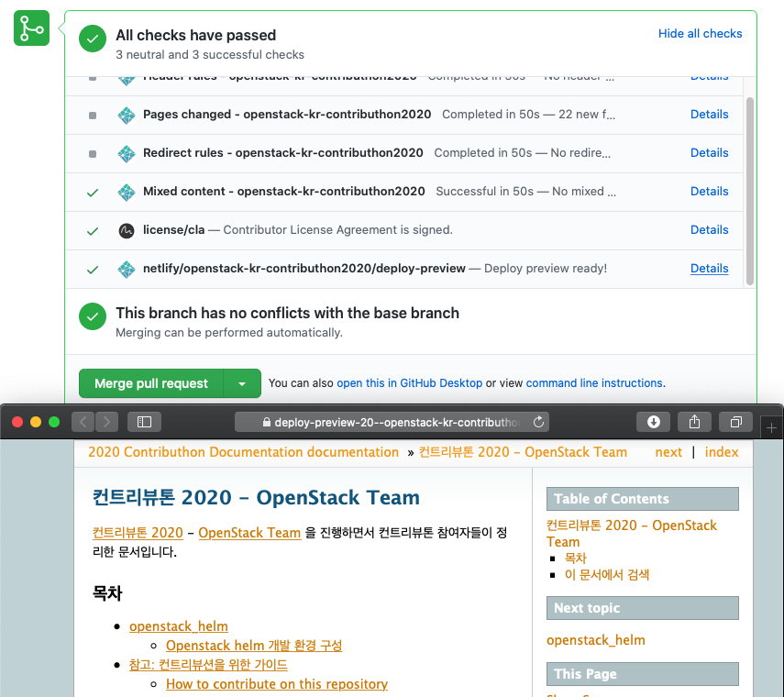The image size is (784, 697).
Task: Open Details for license/cla check
Action: tap(709, 230)
